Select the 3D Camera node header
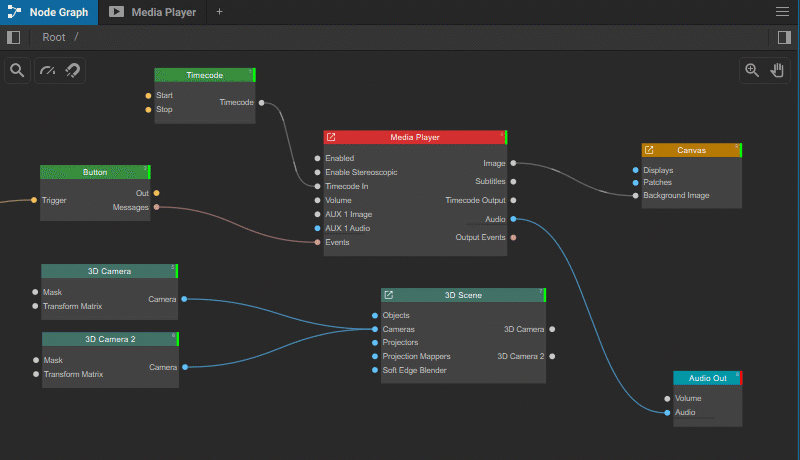 pos(109,271)
